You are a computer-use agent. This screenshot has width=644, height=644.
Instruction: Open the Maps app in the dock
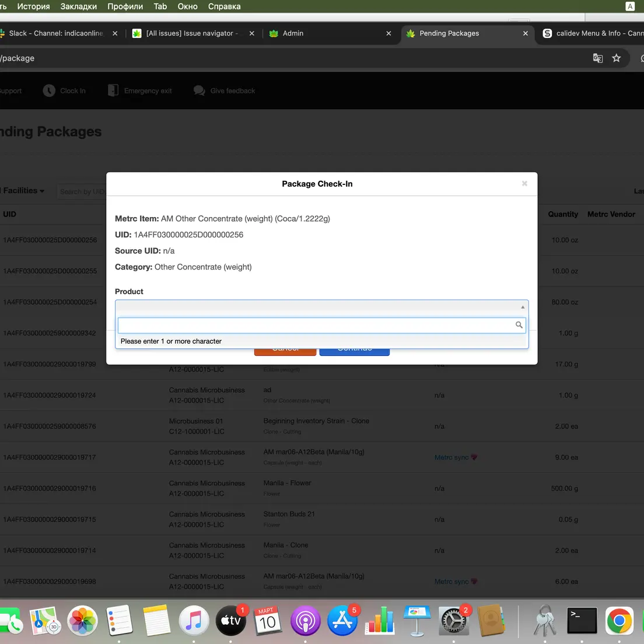tap(45, 621)
